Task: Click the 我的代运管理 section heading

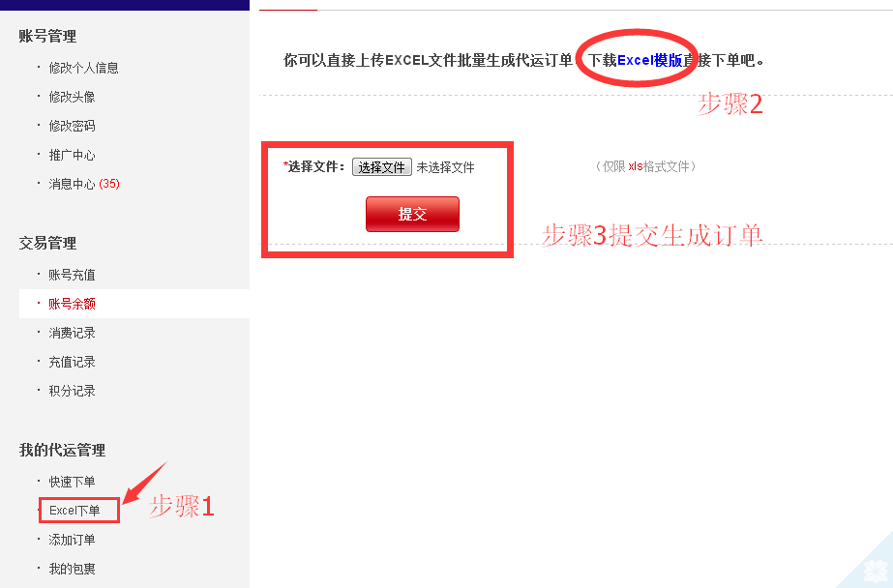Action: [62, 451]
